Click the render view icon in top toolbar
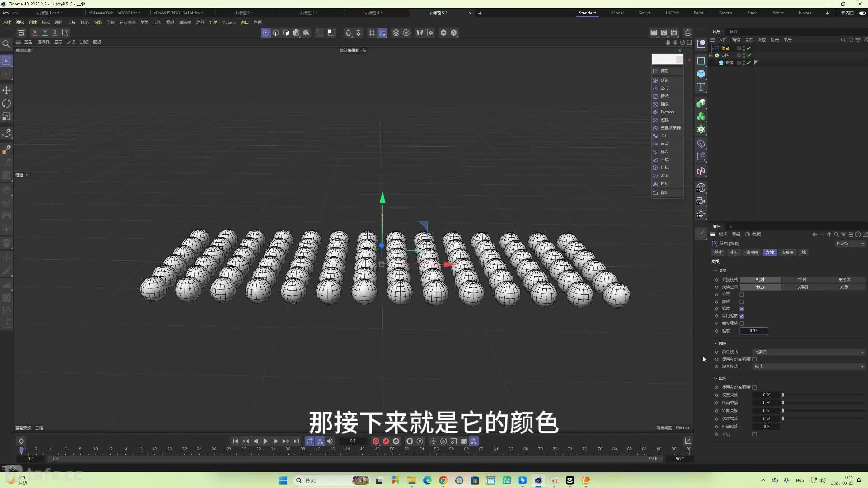The height and width of the screenshot is (488, 868). 653,33
